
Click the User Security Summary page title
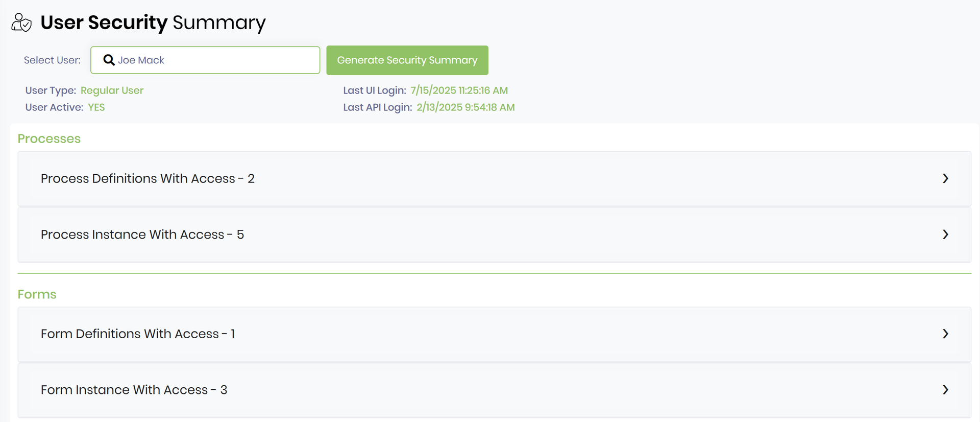click(x=153, y=22)
